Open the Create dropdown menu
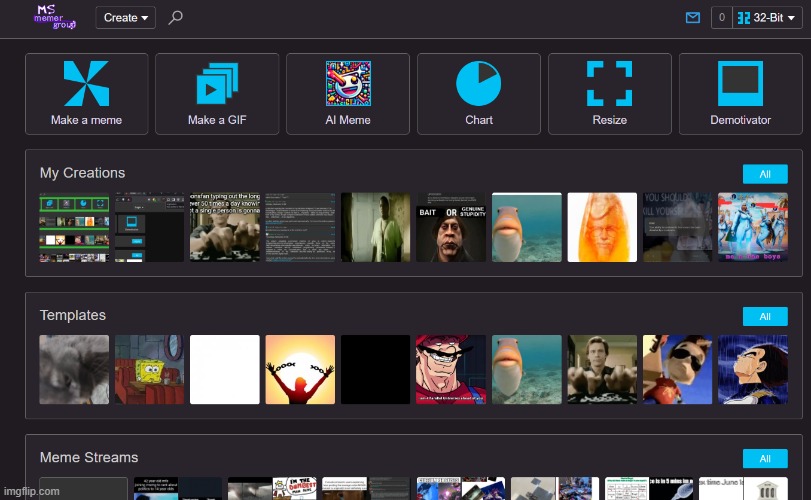 pos(126,18)
